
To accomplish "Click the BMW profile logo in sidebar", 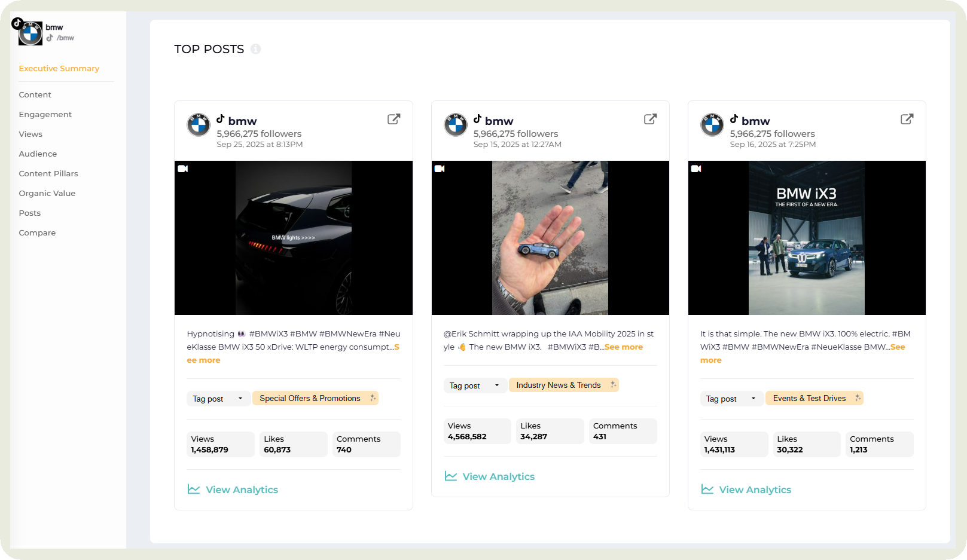I will (x=30, y=33).
